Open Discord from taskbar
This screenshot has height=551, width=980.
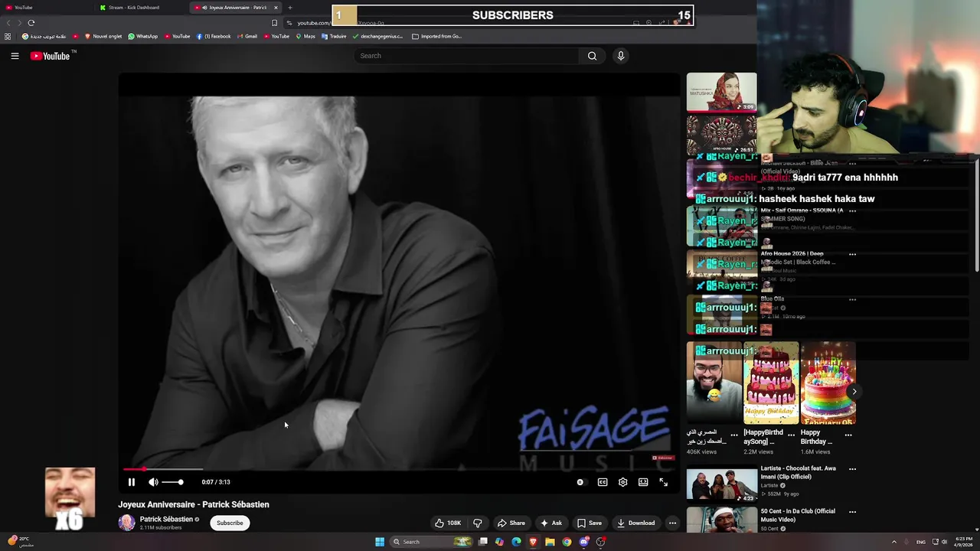(x=584, y=542)
